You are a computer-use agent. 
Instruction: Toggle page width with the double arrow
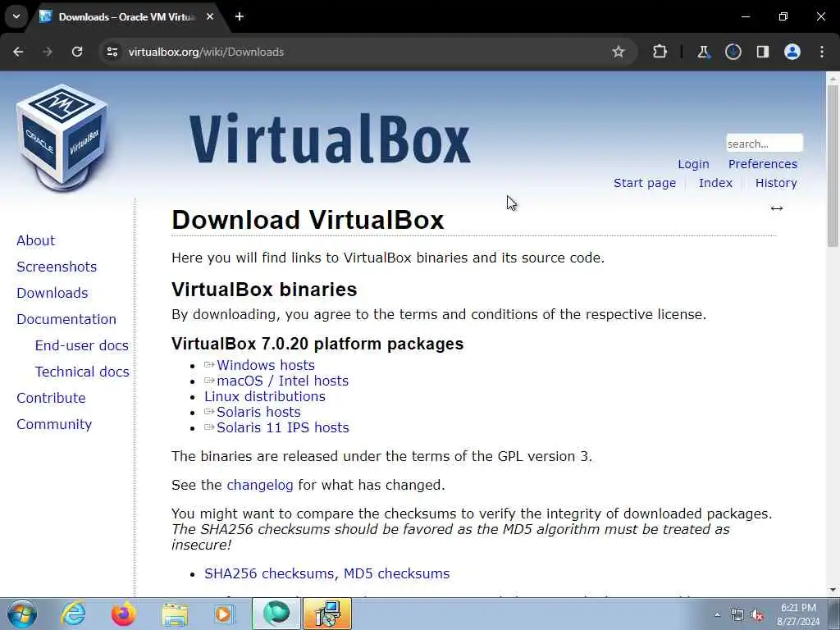point(776,208)
